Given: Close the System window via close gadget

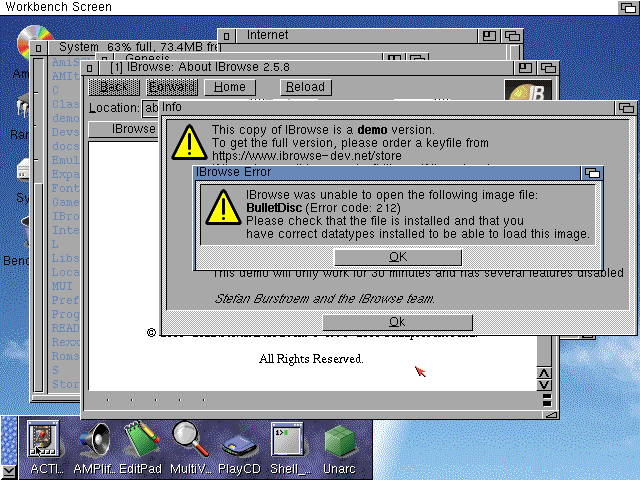Looking at the screenshot, I should coord(38,48).
